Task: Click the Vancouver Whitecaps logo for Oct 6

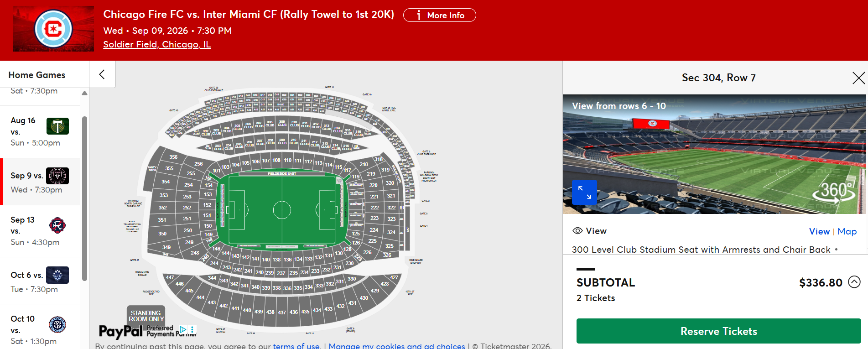Action: (x=57, y=275)
